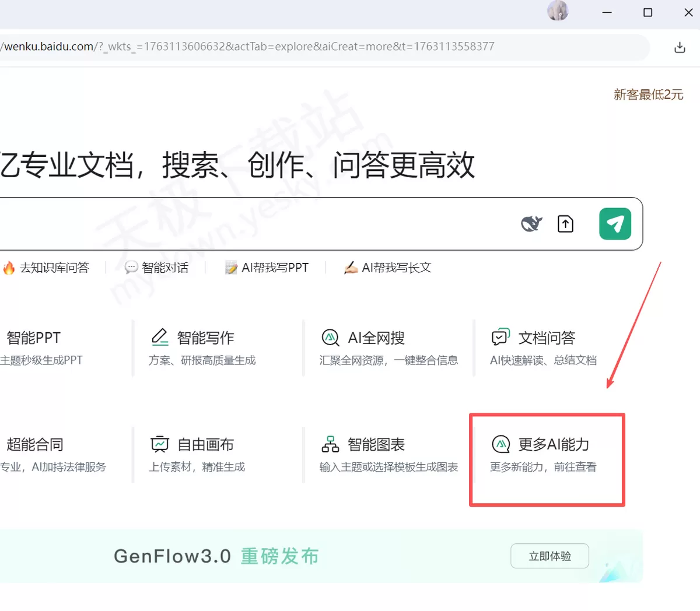Open the 文档问答 feature title
This screenshot has width=700, height=611.
[x=547, y=338]
